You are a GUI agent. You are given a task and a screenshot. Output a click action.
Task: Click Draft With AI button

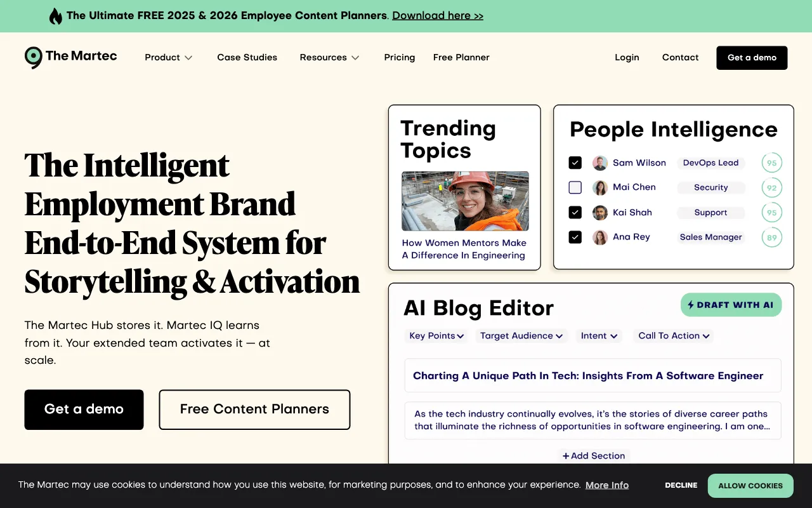pos(731,305)
